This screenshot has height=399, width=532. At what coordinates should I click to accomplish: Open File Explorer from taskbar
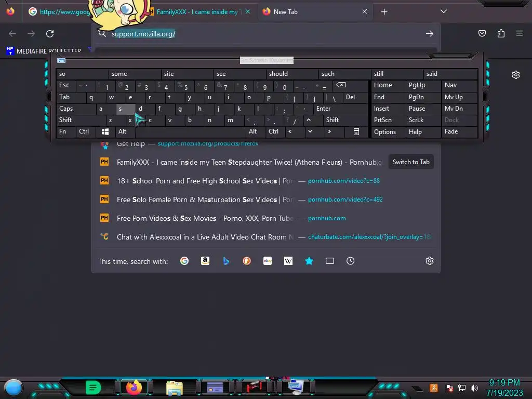175,388
